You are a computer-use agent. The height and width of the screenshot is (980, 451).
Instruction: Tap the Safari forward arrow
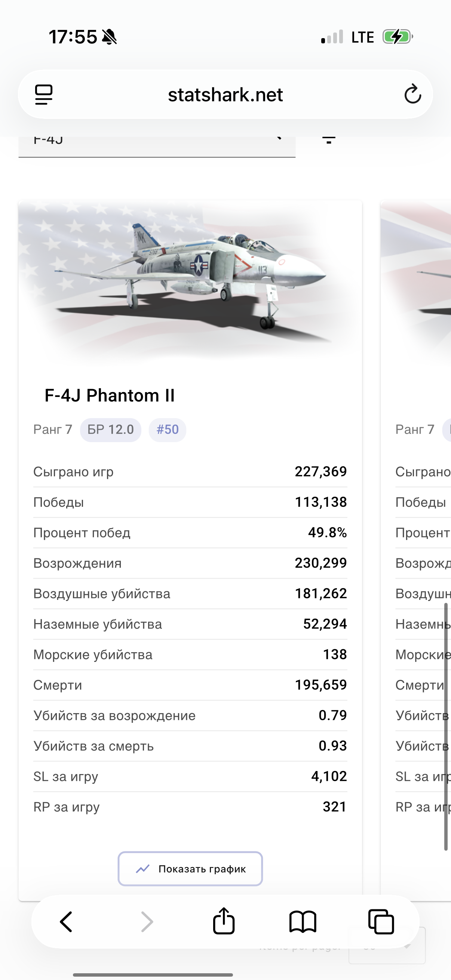147,922
